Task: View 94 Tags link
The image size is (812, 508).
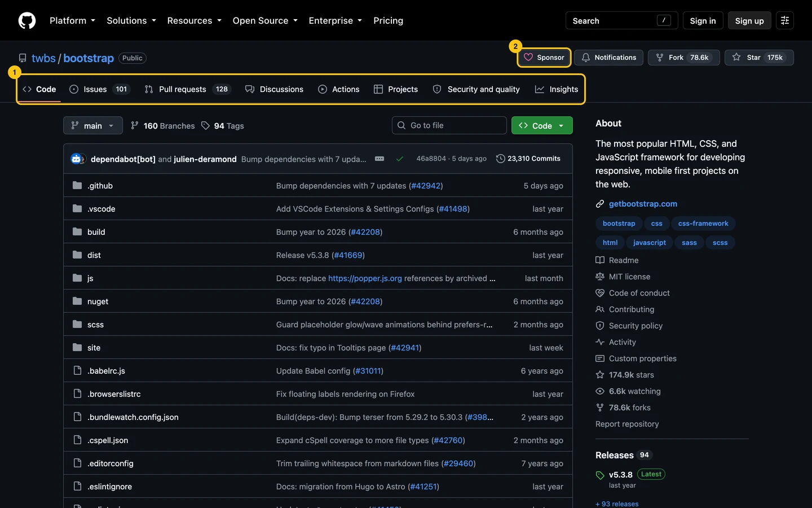Action: point(222,126)
